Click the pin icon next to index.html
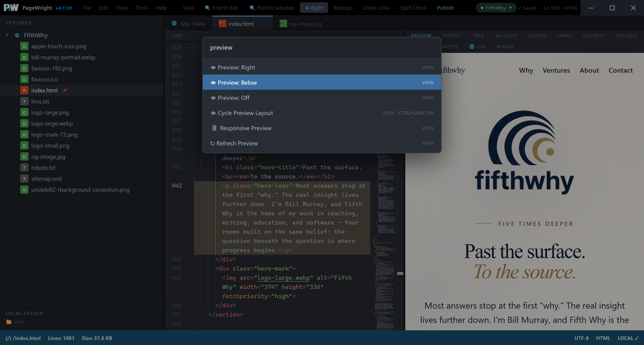The width and height of the screenshot is (644, 345). 65,91
